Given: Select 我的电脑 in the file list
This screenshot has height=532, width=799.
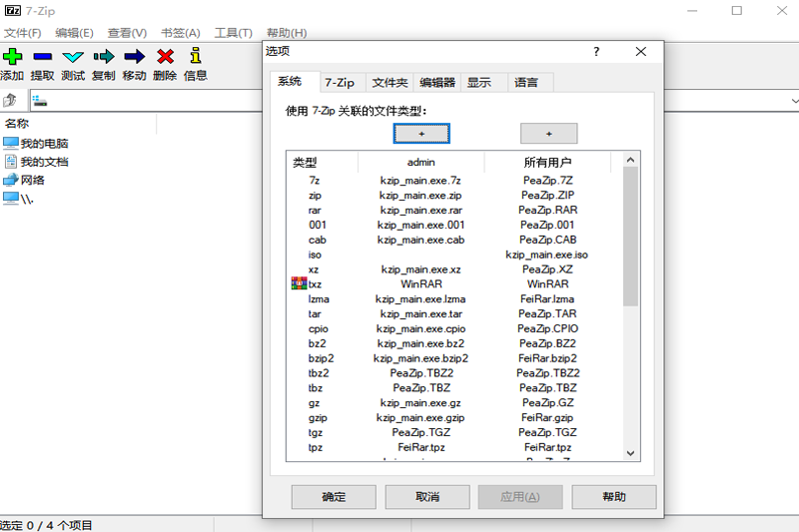Looking at the screenshot, I should tap(44, 144).
